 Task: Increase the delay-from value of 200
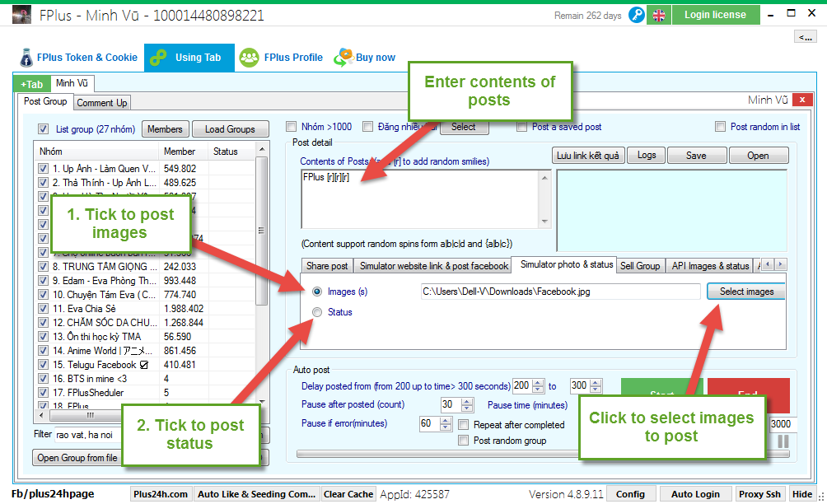pyautogui.click(x=538, y=383)
